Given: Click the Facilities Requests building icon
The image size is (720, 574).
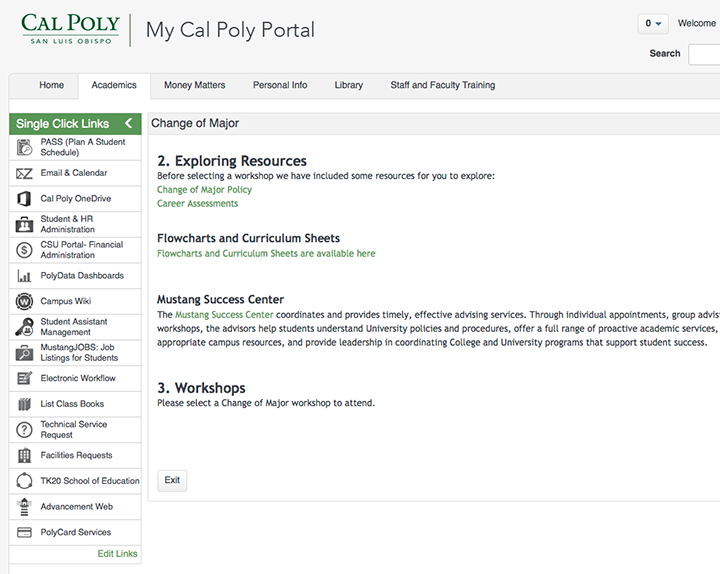Looking at the screenshot, I should [x=24, y=456].
